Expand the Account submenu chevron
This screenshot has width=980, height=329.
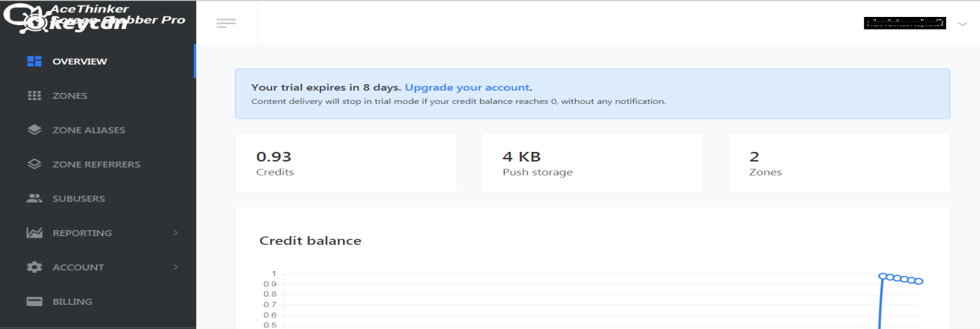tap(176, 267)
